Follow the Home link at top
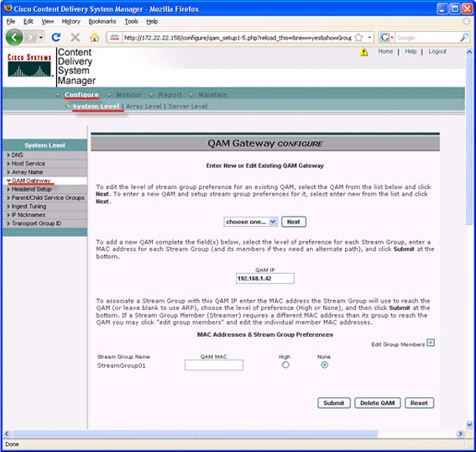Screen dimensions: 476x452 (385, 51)
